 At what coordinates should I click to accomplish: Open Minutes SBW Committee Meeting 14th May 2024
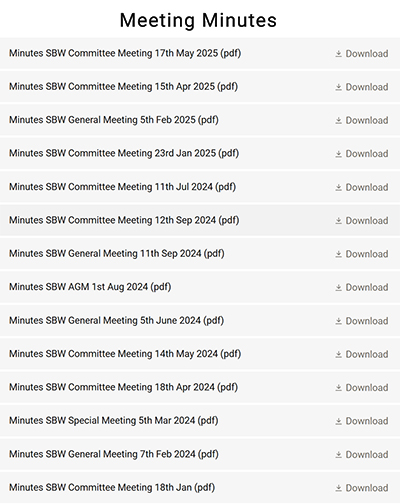pos(125,354)
